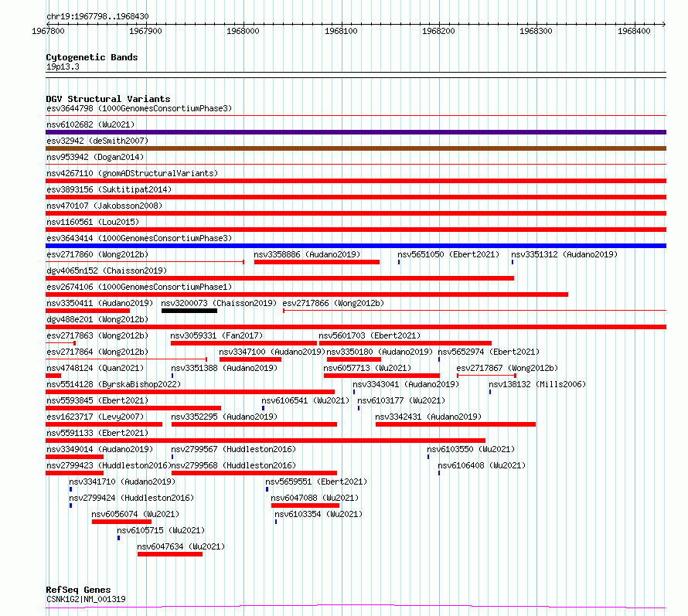Click nsv1160561 (Lou2015) label
Viewport: 688px width, 616px height.
pyautogui.click(x=93, y=222)
